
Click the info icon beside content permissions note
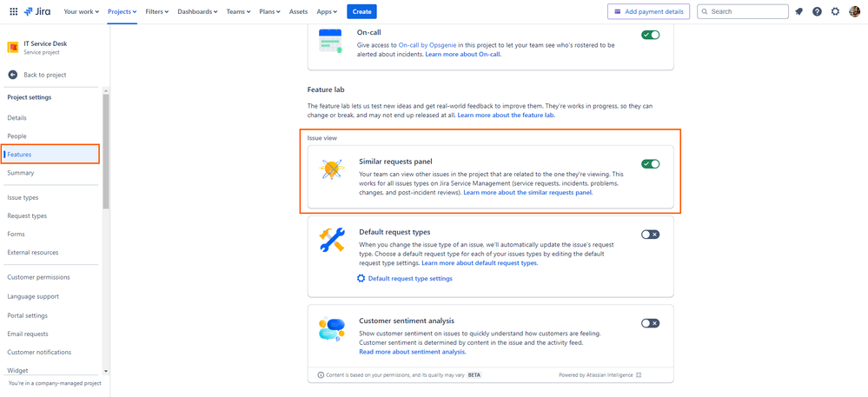coord(321,375)
